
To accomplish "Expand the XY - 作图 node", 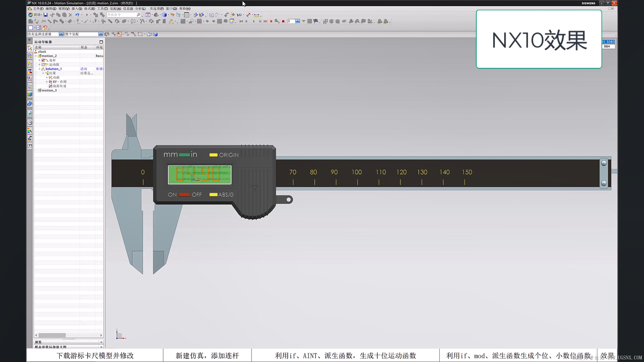I will 47,82.
